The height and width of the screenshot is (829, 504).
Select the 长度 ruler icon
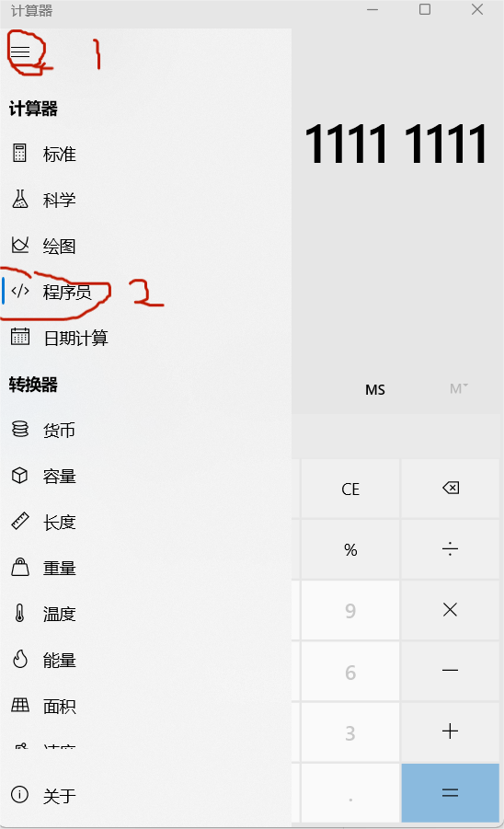click(x=20, y=522)
